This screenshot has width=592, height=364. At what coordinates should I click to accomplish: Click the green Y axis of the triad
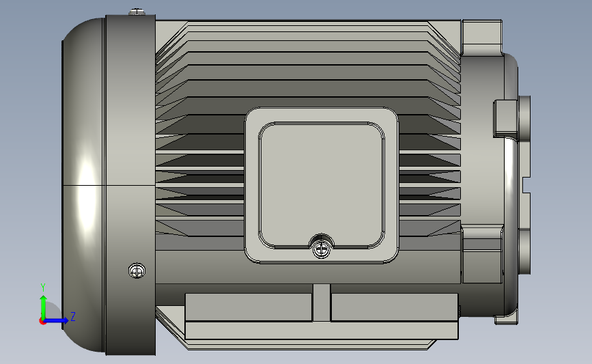pyautogui.click(x=44, y=307)
